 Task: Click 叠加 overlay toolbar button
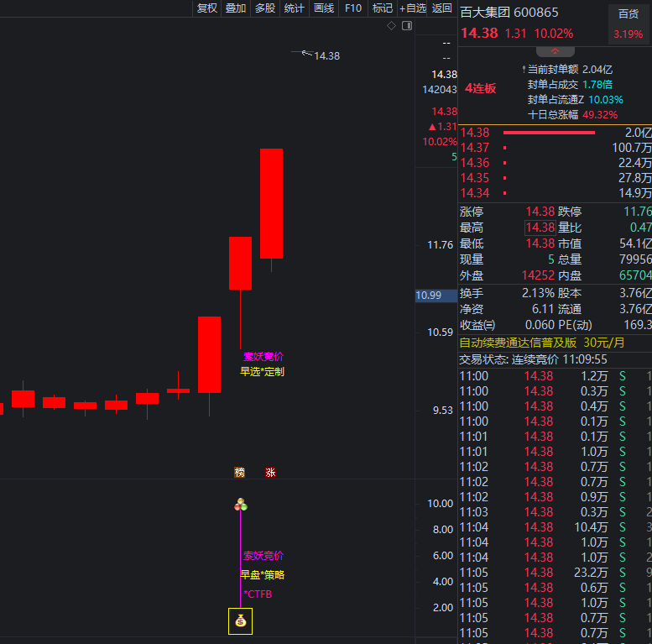[x=236, y=8]
